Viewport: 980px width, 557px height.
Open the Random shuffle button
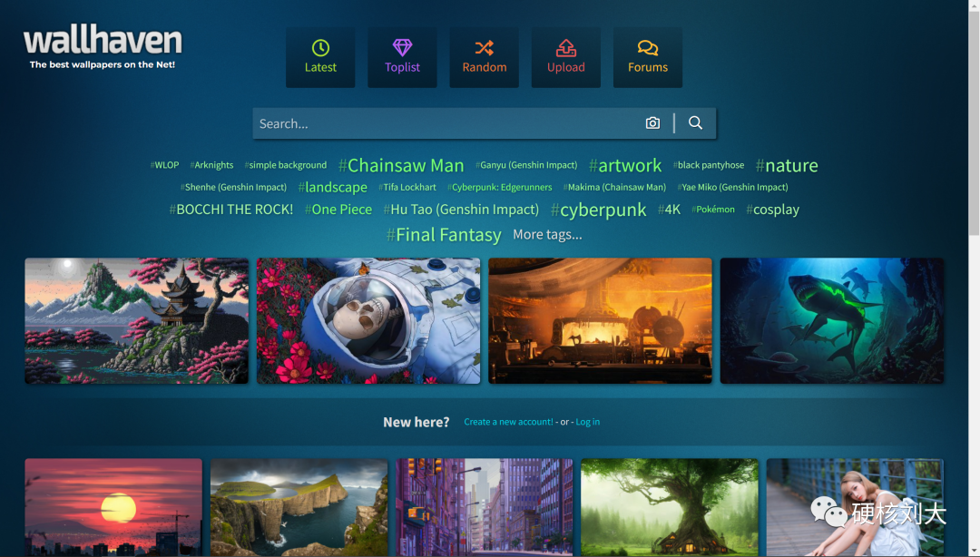(x=484, y=57)
